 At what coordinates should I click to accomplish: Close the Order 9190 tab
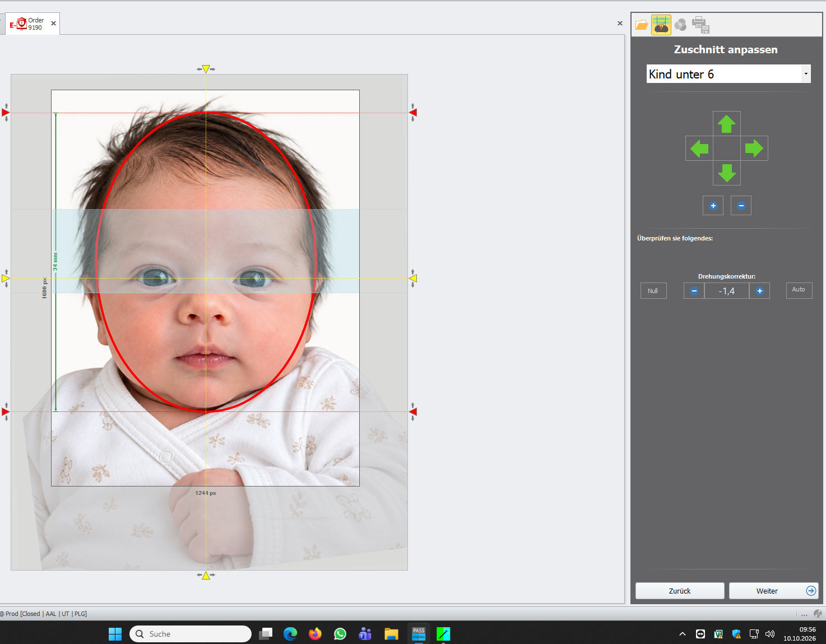[x=53, y=24]
